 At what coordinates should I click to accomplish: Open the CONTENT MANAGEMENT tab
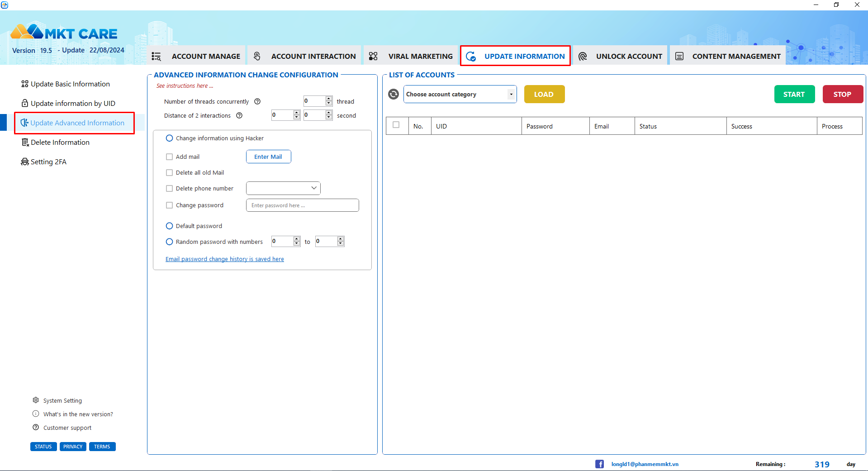click(x=728, y=56)
